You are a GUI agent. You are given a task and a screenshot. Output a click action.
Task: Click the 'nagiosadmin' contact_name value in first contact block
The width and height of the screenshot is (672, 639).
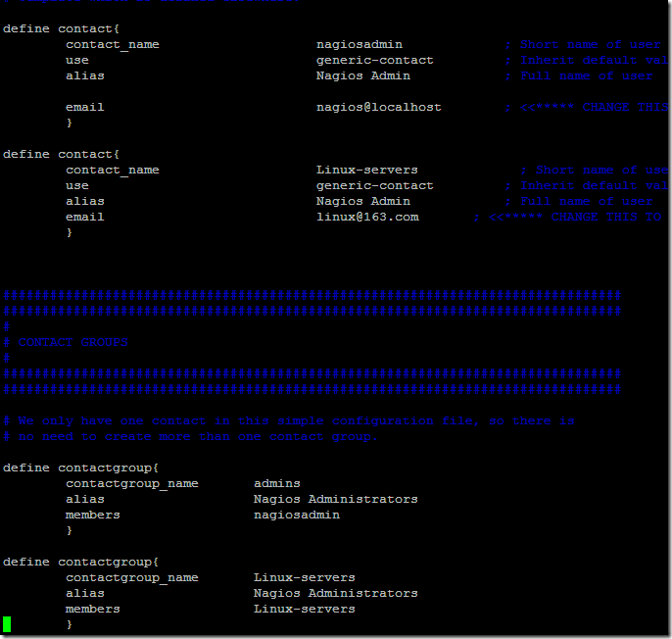pyautogui.click(x=360, y=45)
